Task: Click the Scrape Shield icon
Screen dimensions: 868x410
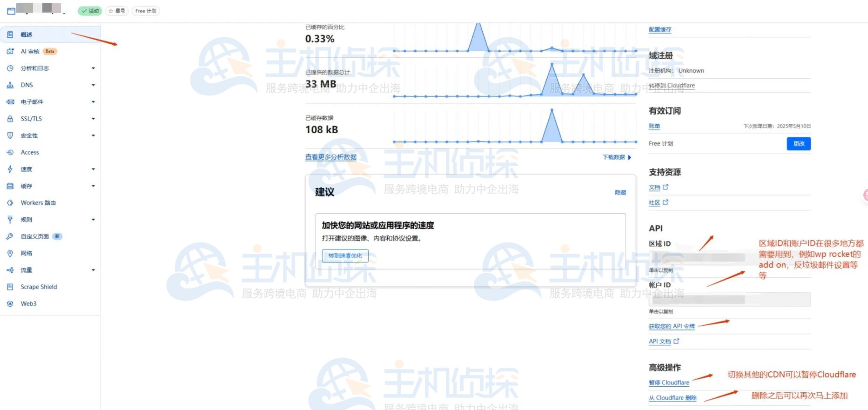Action: click(x=10, y=287)
